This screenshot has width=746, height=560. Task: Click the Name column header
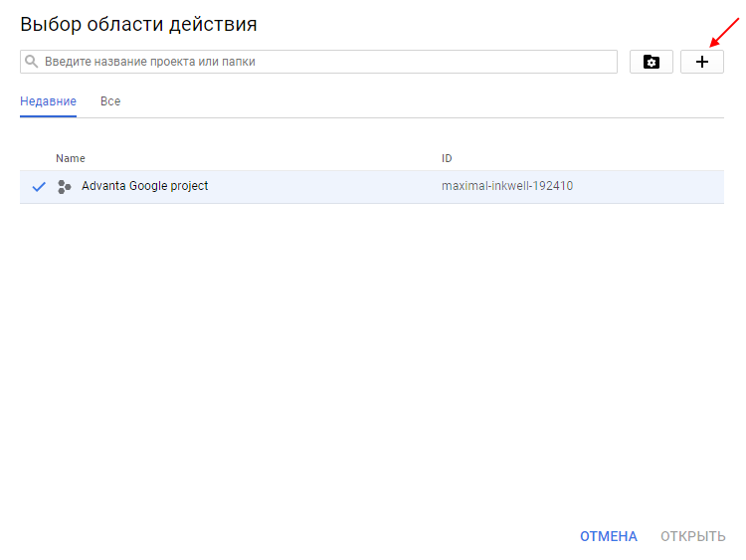point(70,158)
